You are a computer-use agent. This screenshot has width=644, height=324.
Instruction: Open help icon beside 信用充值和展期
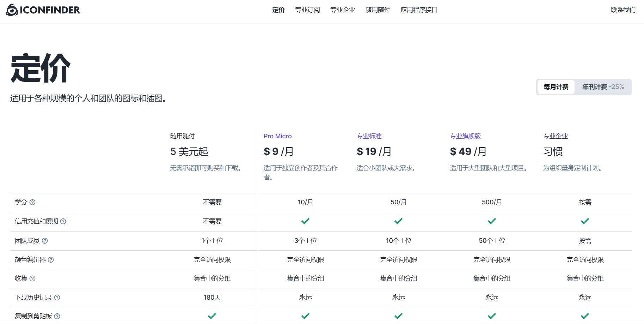click(63, 221)
